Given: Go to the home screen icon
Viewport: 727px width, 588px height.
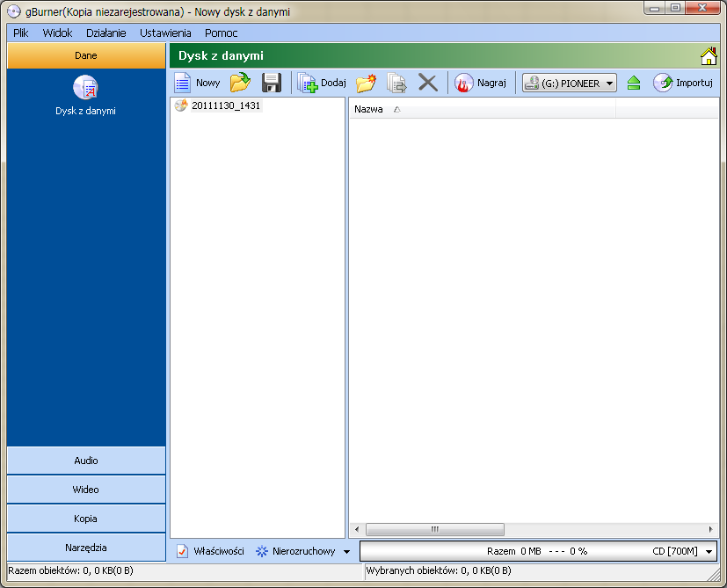Looking at the screenshot, I should coord(709,56).
